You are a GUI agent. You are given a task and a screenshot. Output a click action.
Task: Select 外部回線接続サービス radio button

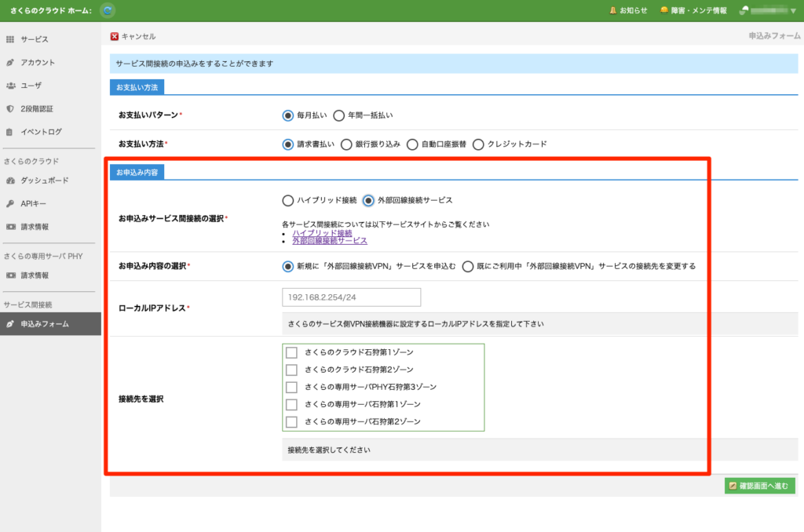368,200
